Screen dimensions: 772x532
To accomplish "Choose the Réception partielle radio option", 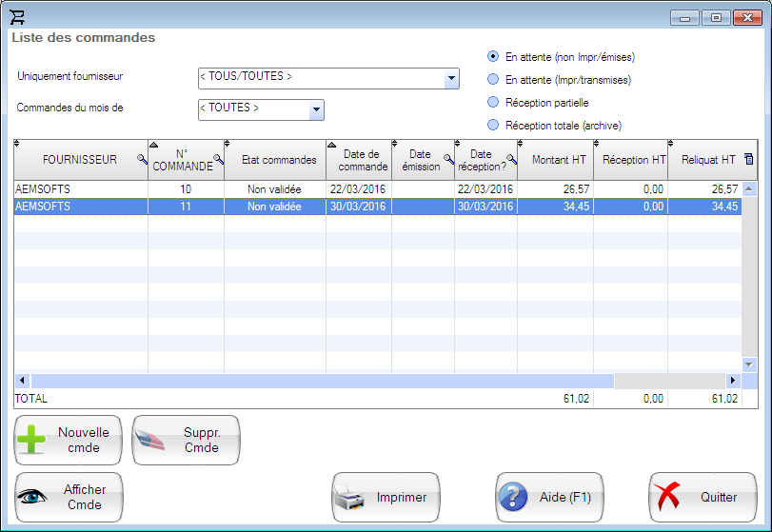I will pos(493,102).
